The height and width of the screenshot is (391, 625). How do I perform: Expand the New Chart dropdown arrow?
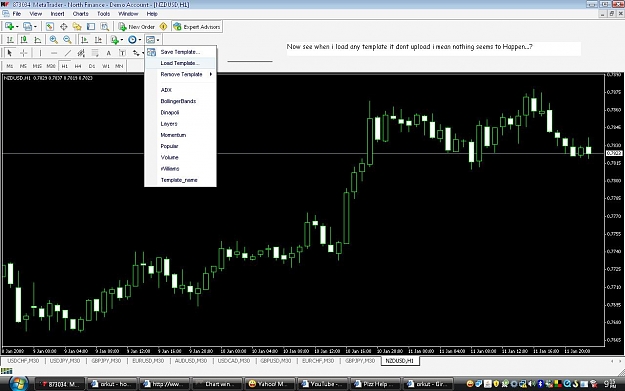pyautogui.click(x=17, y=27)
